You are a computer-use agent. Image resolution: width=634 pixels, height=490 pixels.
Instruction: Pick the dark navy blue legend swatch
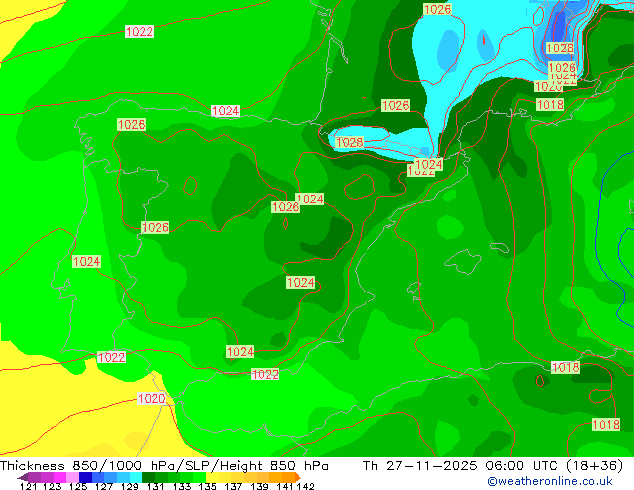[x=85, y=477]
